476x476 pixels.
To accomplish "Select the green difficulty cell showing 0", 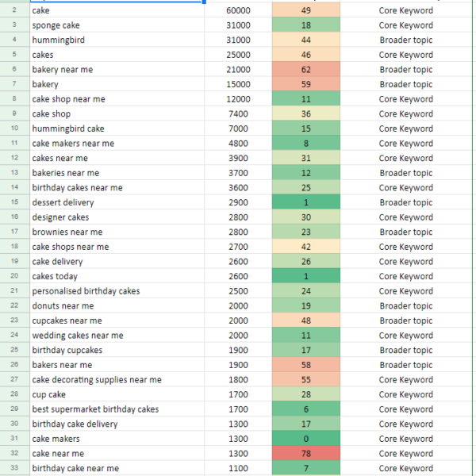I will (x=305, y=439).
